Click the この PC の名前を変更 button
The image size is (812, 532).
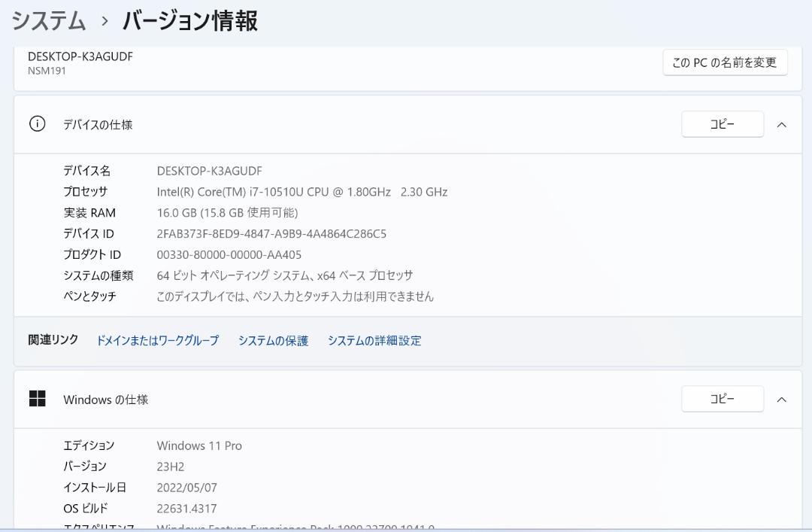[725, 62]
